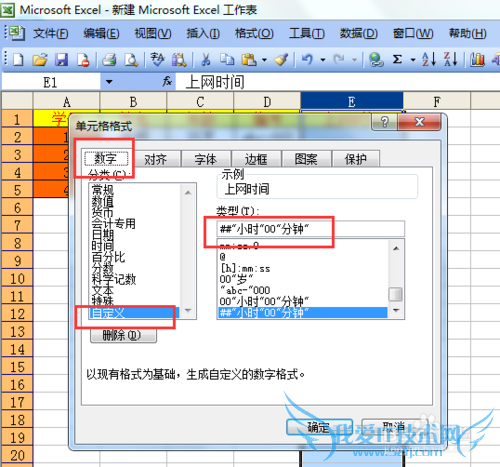The width and height of the screenshot is (500, 467).
Task: Click the 删除(D) button
Action: pyautogui.click(x=123, y=335)
